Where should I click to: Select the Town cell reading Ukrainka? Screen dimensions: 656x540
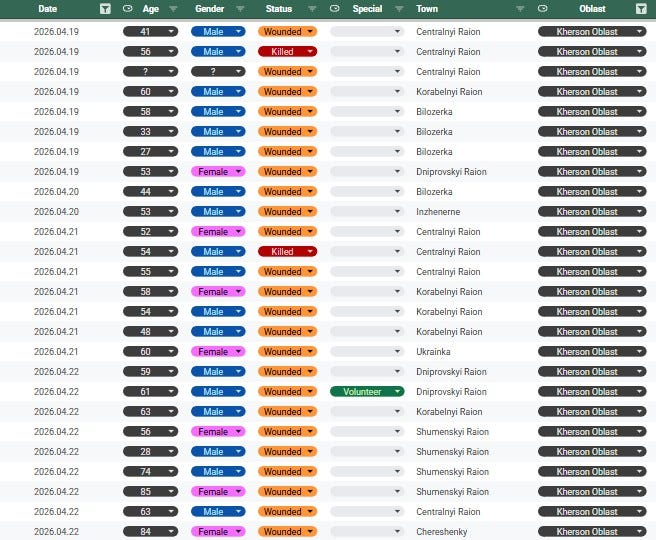click(433, 352)
